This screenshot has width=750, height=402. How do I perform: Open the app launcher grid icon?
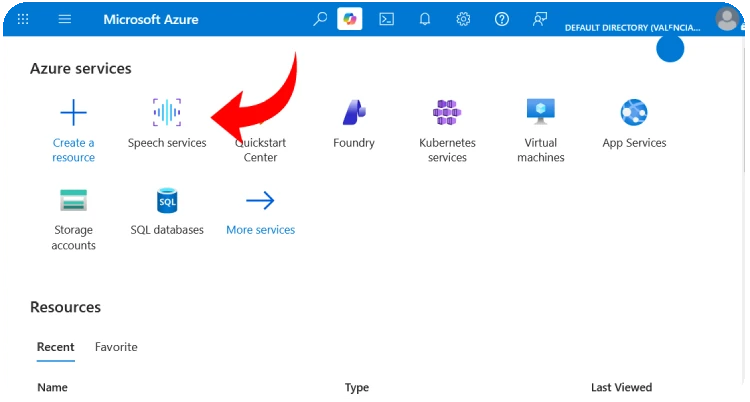(23, 19)
